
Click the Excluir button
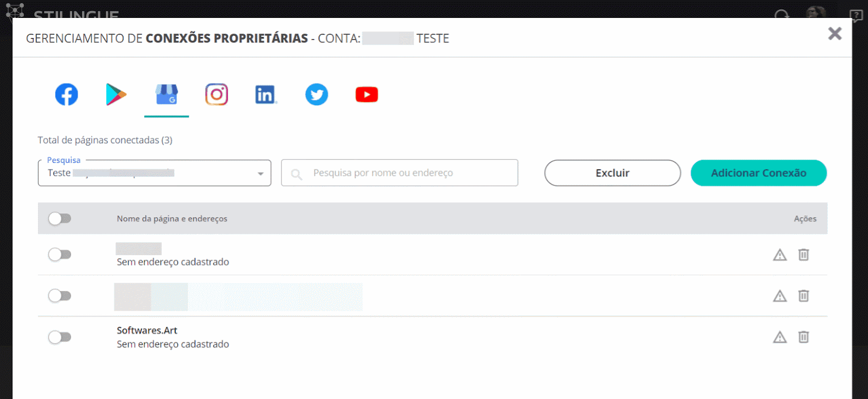[612, 173]
